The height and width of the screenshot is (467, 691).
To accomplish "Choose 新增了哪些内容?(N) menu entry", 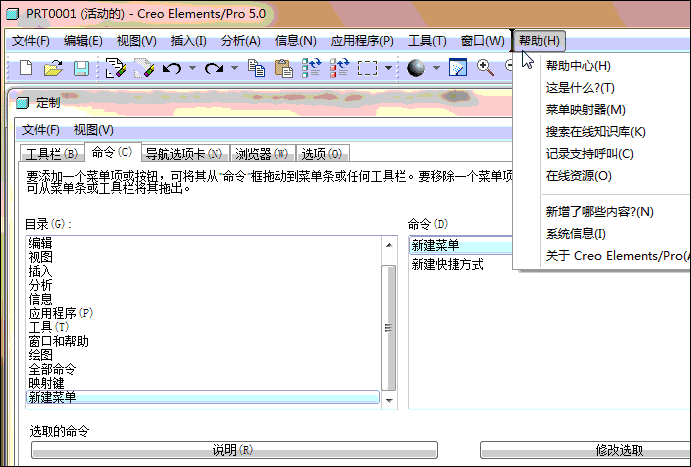I will coord(599,212).
